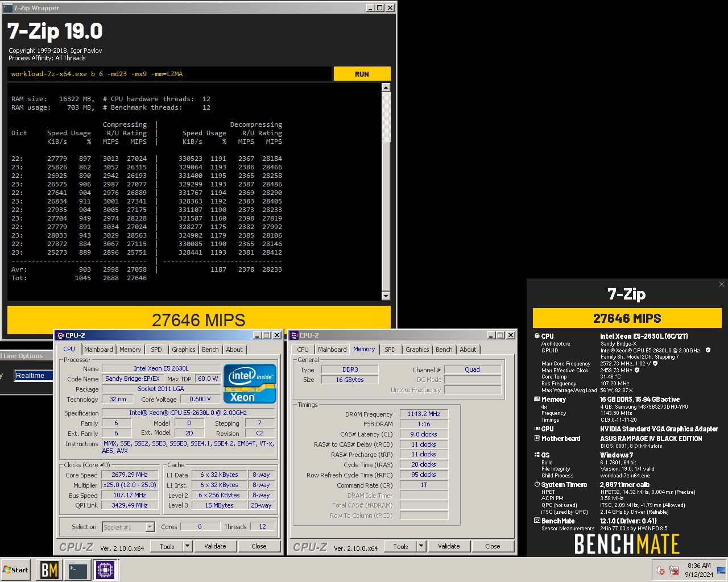
Task: Click the CPU section icon in BenchMate panel
Action: click(537, 336)
